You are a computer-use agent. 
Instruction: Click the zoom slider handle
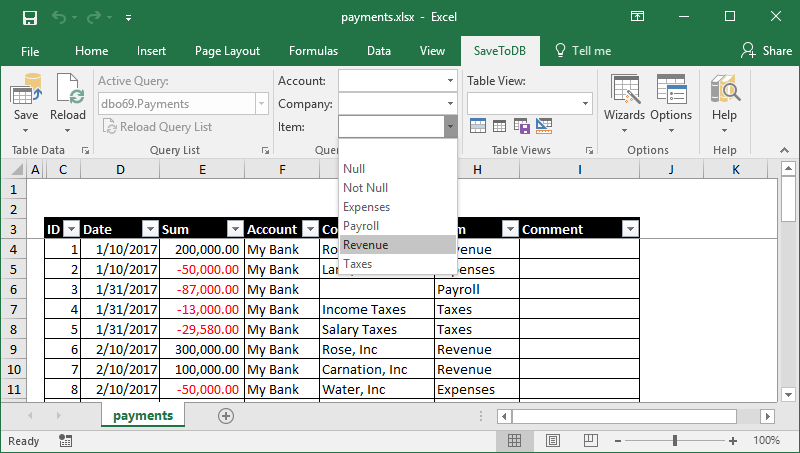tap(675, 440)
